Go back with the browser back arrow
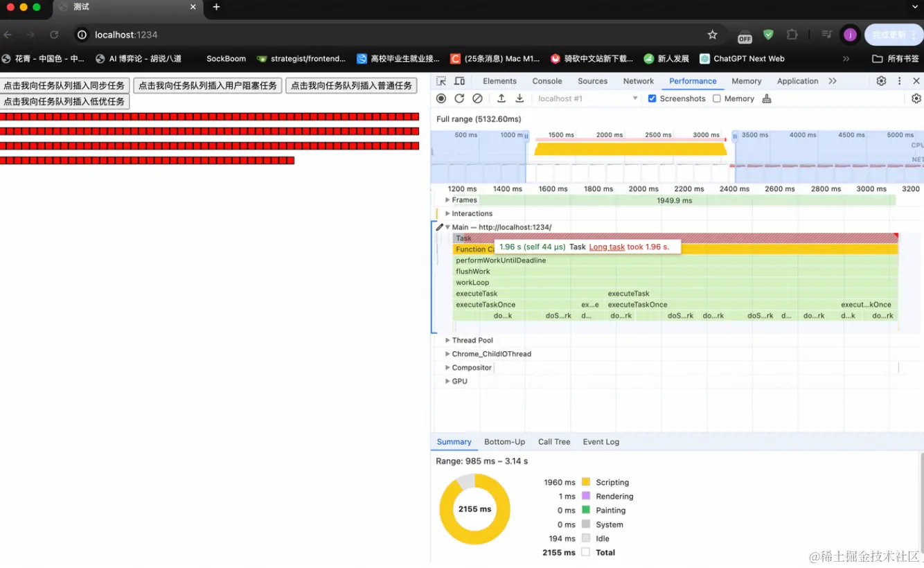This screenshot has height=568, width=924. [8, 35]
